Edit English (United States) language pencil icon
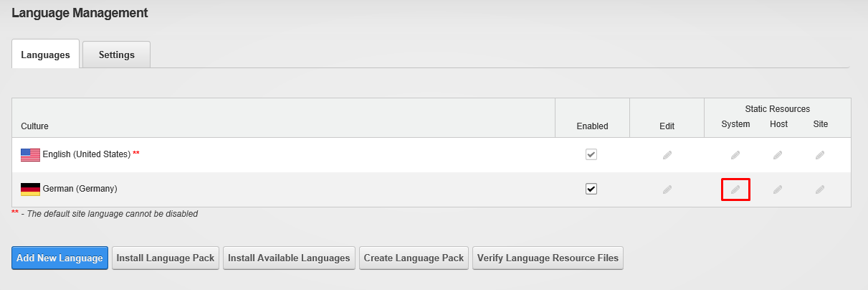 tap(667, 154)
